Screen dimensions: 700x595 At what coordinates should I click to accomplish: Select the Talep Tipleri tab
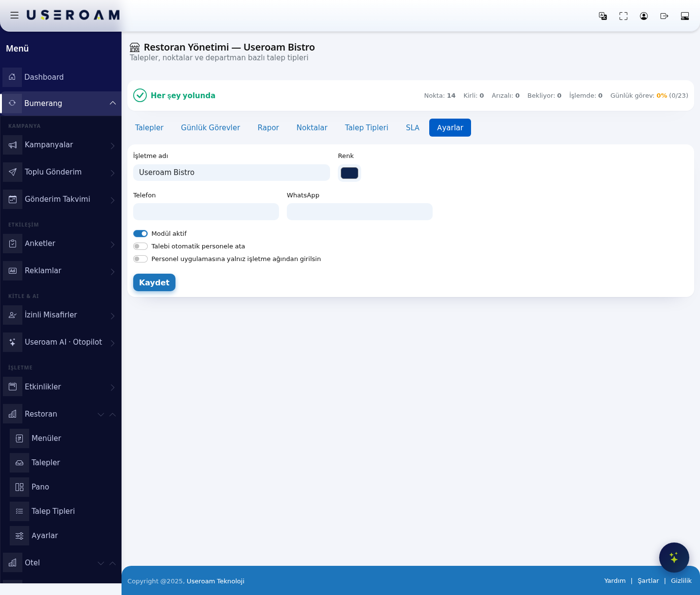coord(367,128)
